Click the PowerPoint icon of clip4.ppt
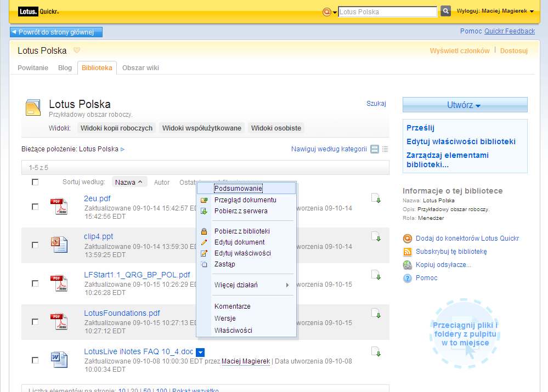 (x=59, y=245)
